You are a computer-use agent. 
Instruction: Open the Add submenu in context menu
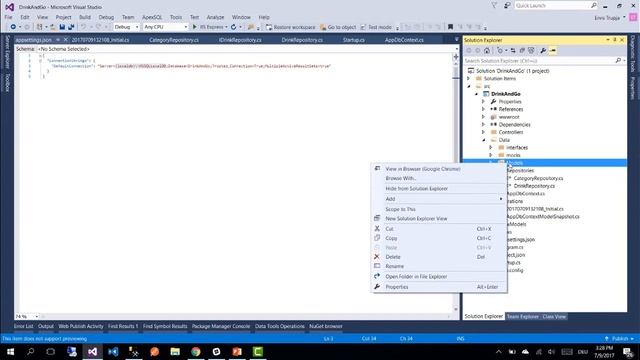[439, 199]
